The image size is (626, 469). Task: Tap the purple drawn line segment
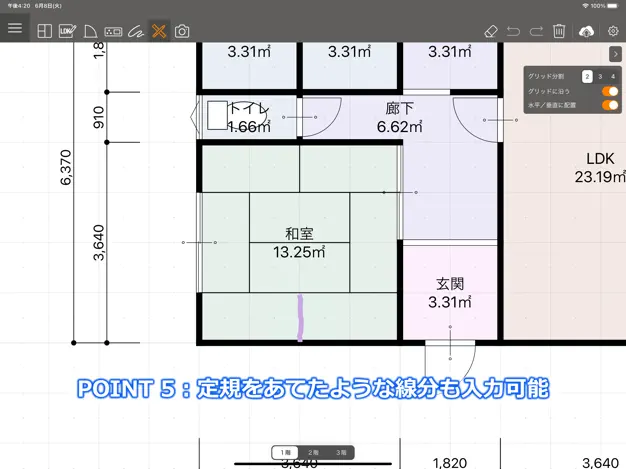[300, 318]
